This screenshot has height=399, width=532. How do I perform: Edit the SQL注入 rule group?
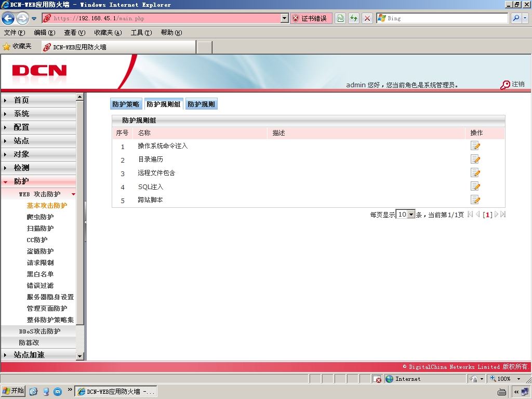[x=475, y=187]
